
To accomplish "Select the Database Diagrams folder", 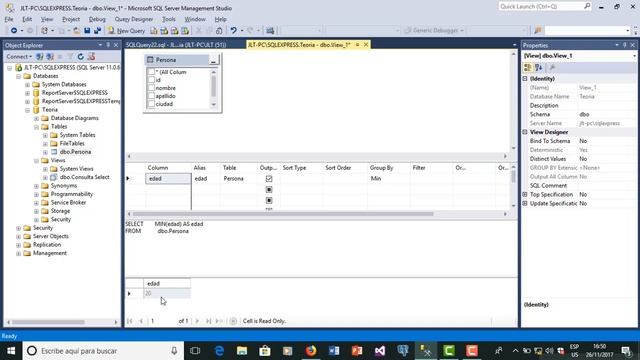I will (x=75, y=118).
